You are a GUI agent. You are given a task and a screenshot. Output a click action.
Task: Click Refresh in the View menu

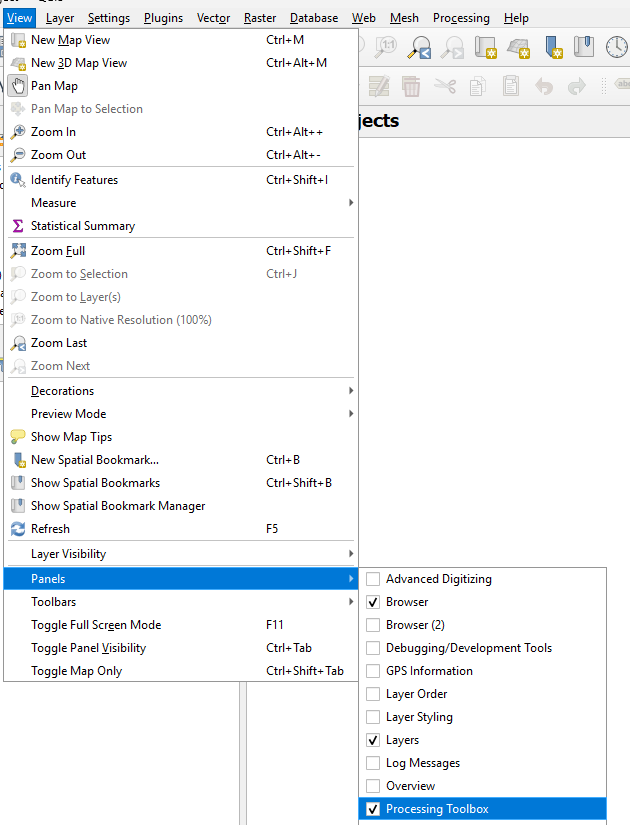50,529
